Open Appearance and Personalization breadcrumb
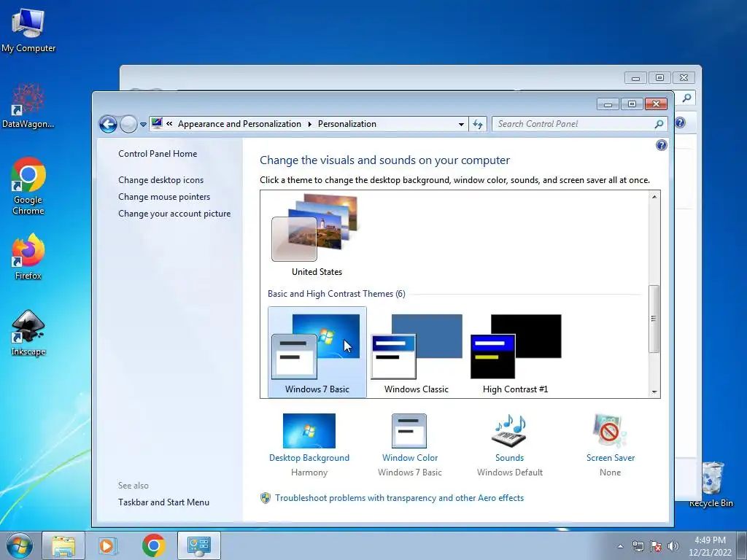 tap(239, 124)
